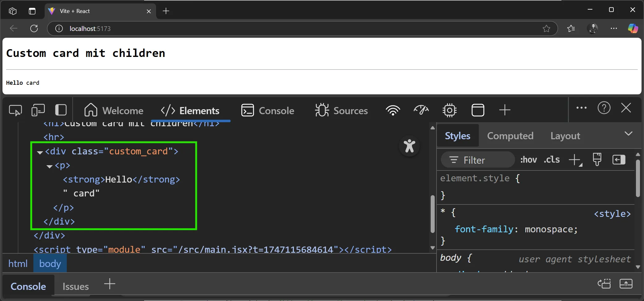The image size is (644, 301).
Task: Click the Styles pane scrollbar thumb
Action: tap(638, 178)
